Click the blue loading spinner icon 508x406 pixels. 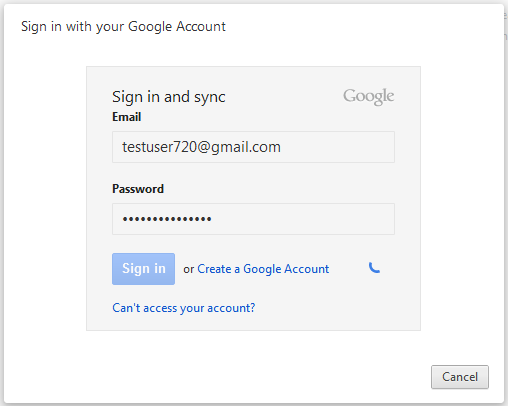click(374, 268)
